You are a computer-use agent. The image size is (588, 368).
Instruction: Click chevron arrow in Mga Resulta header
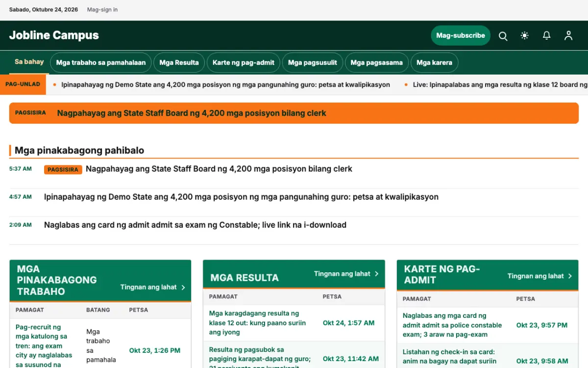click(x=377, y=274)
